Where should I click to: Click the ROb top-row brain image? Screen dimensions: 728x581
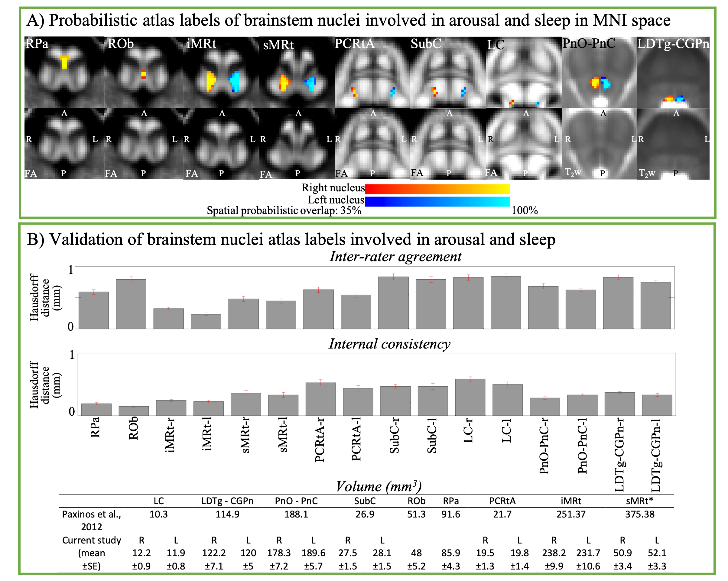[144, 73]
